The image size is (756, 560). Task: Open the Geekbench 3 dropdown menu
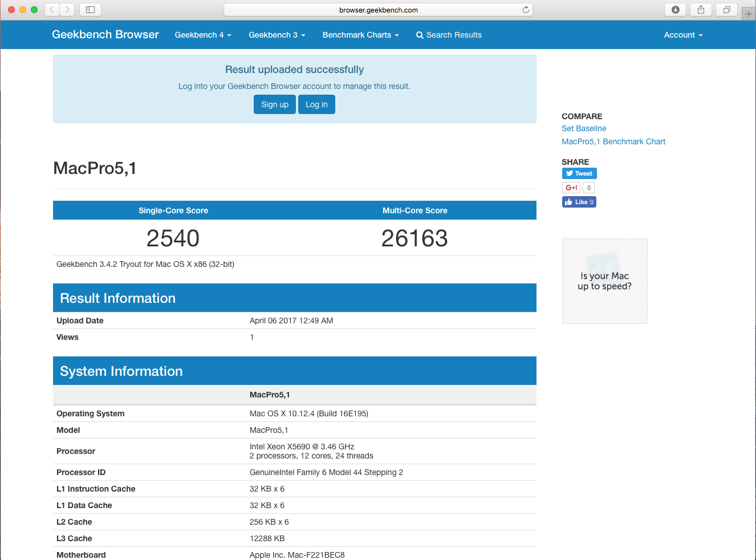(277, 35)
